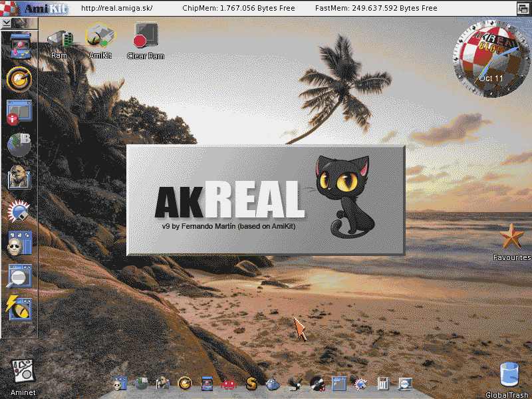Click the AKReal clock widget
This screenshot has height=399, width=532.
491,59
